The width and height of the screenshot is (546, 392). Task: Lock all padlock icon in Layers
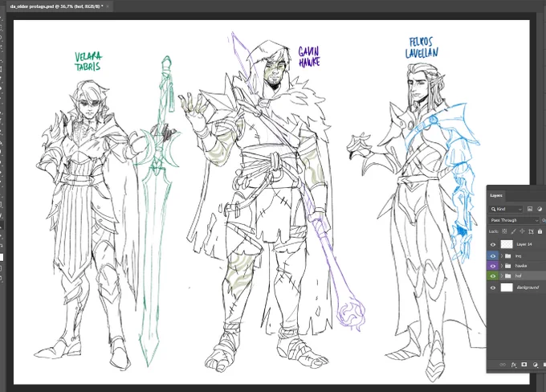pos(540,231)
